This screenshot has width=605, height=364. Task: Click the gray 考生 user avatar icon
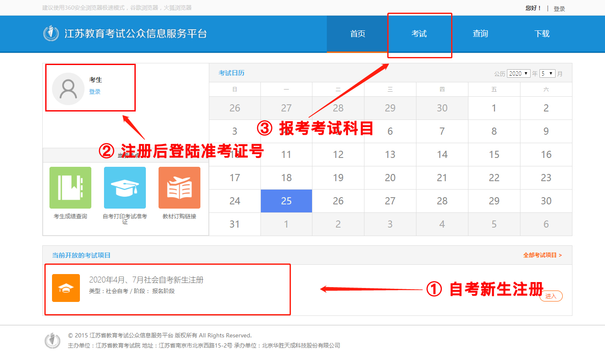click(x=68, y=89)
